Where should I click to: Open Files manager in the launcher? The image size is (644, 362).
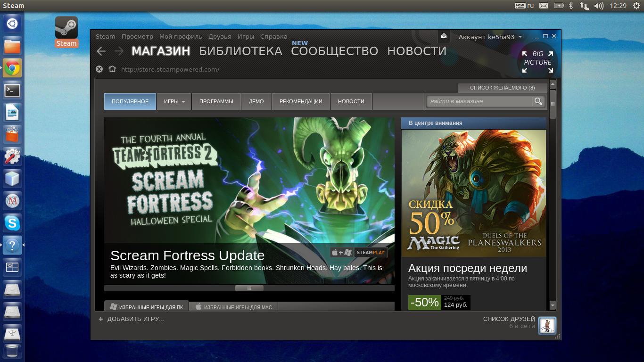coord(12,46)
